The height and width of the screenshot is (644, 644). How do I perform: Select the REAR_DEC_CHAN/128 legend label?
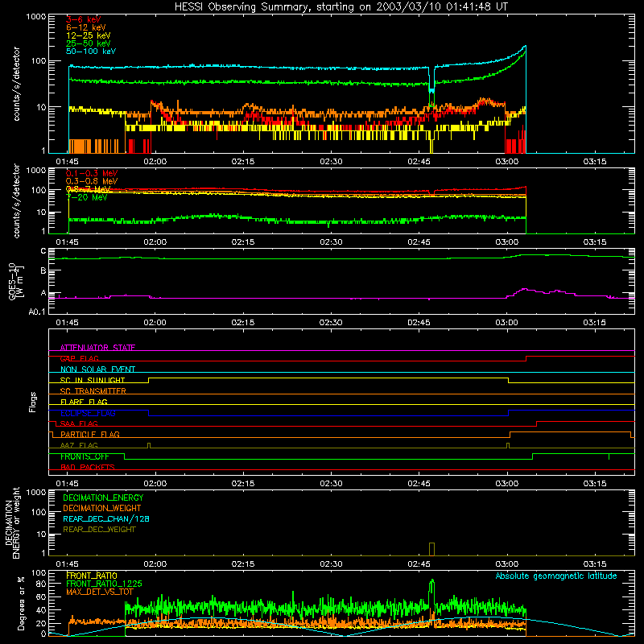(106, 518)
